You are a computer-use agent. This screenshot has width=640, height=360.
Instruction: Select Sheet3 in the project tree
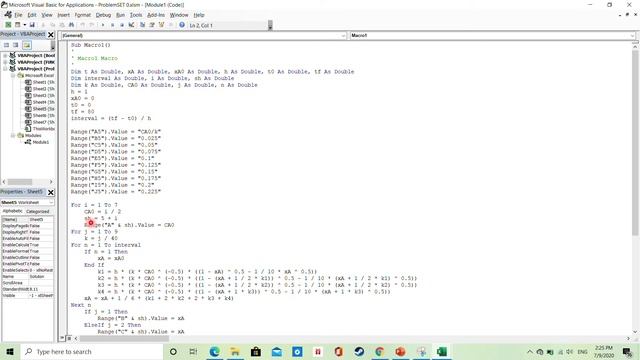[40, 96]
